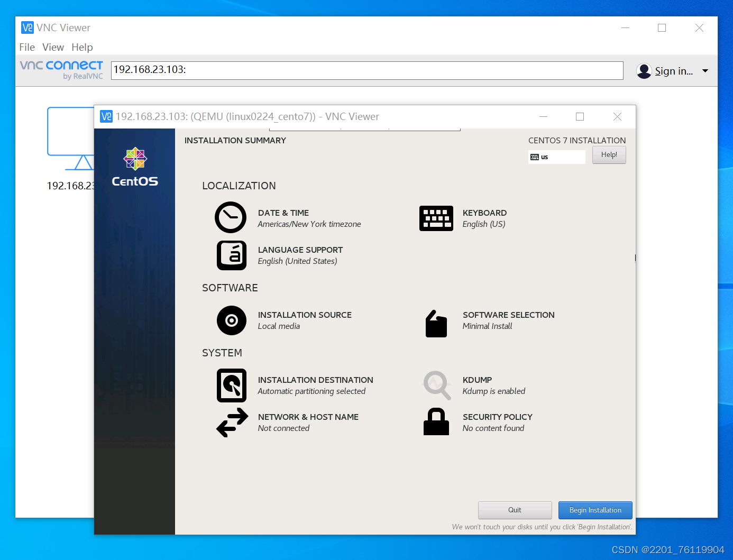Screen dimensions: 733x560
Task: Open Date & Time clock icon
Action: tap(231, 217)
